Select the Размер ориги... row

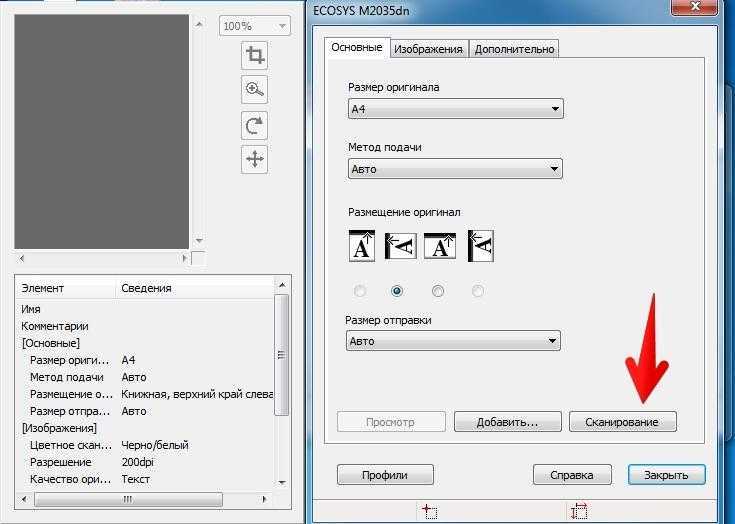(145, 360)
